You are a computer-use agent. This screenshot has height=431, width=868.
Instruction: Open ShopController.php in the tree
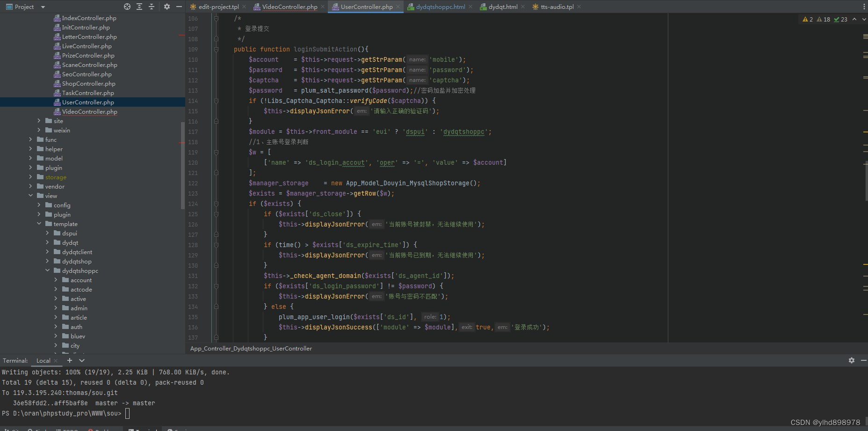(84, 83)
